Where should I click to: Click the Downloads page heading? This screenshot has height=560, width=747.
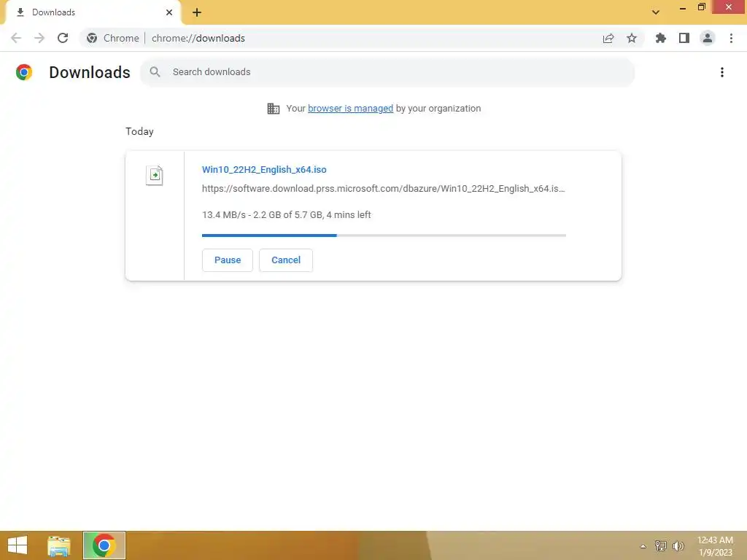point(90,72)
